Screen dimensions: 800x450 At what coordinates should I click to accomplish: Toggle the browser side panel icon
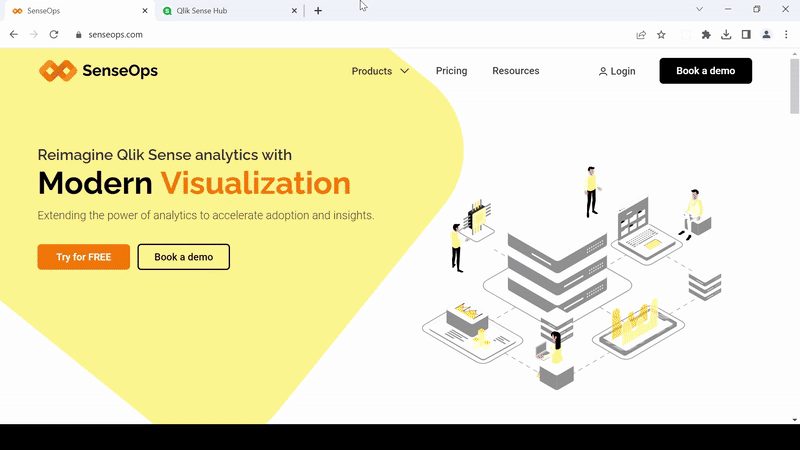coord(746,35)
